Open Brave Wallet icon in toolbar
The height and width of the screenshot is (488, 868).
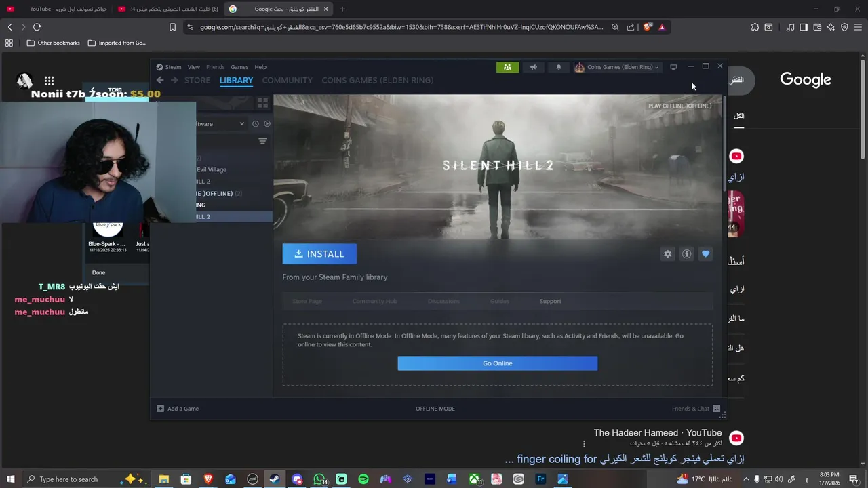coord(817,27)
